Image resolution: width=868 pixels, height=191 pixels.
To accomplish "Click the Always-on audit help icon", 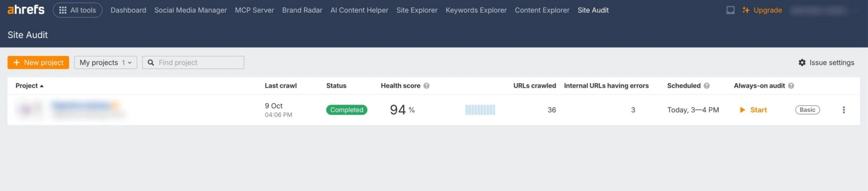I will click(x=791, y=86).
